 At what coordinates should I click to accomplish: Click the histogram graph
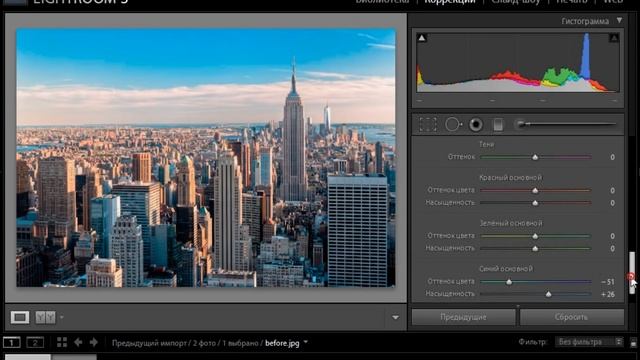(x=518, y=63)
